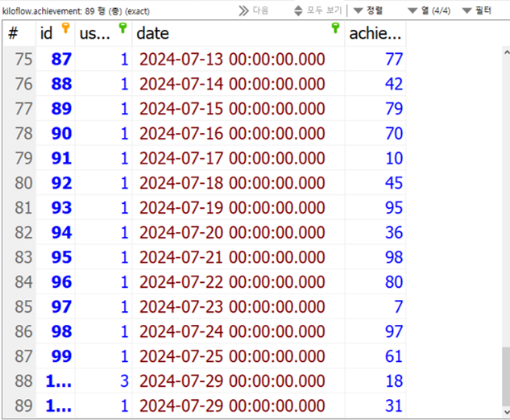Viewport: 510px width, 420px height.
Task: Select achievement value 95 in row 81
Action: pos(375,207)
